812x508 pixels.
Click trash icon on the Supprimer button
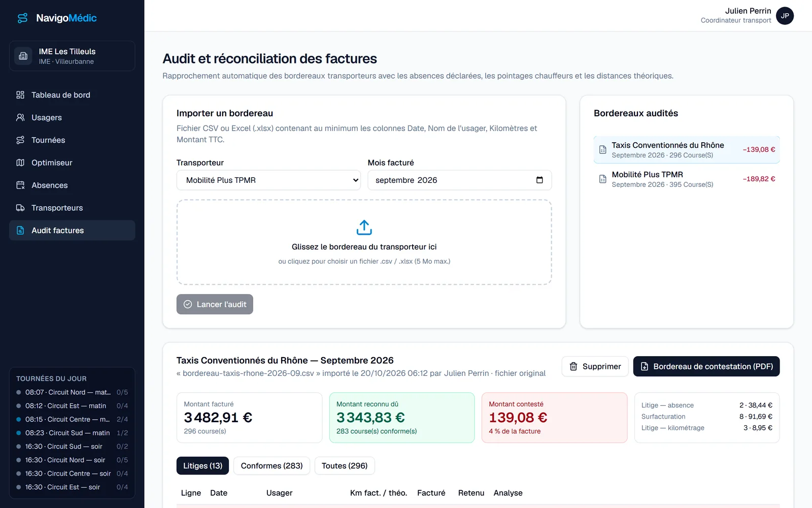573,366
